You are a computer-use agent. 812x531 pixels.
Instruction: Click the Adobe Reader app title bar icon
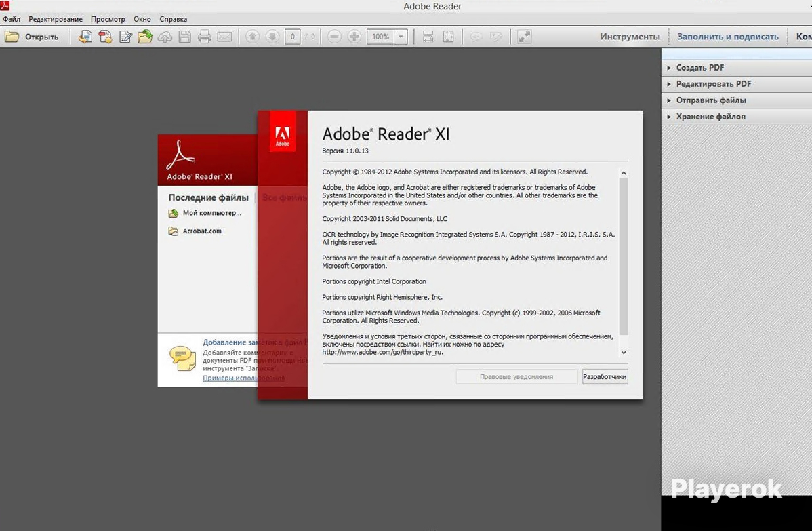[5, 5]
